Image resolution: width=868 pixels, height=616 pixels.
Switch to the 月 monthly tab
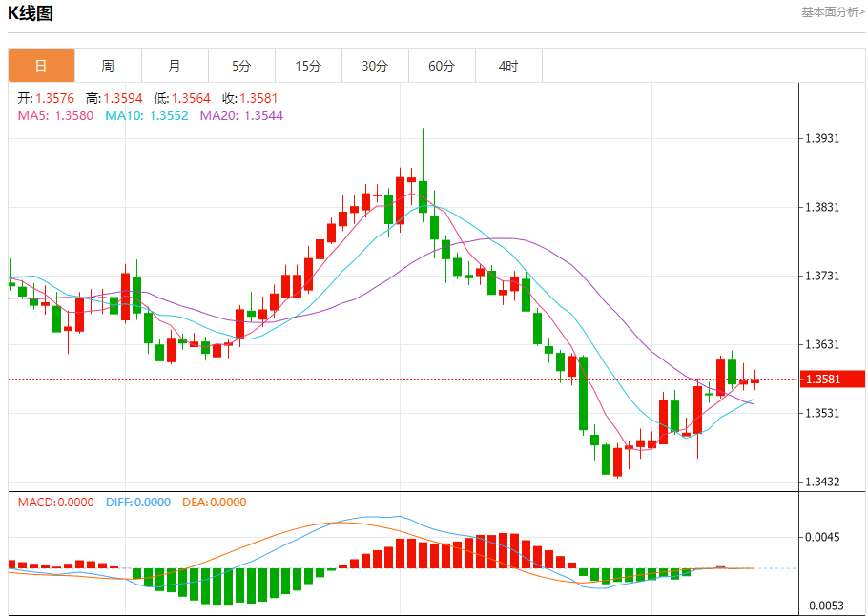(x=175, y=66)
